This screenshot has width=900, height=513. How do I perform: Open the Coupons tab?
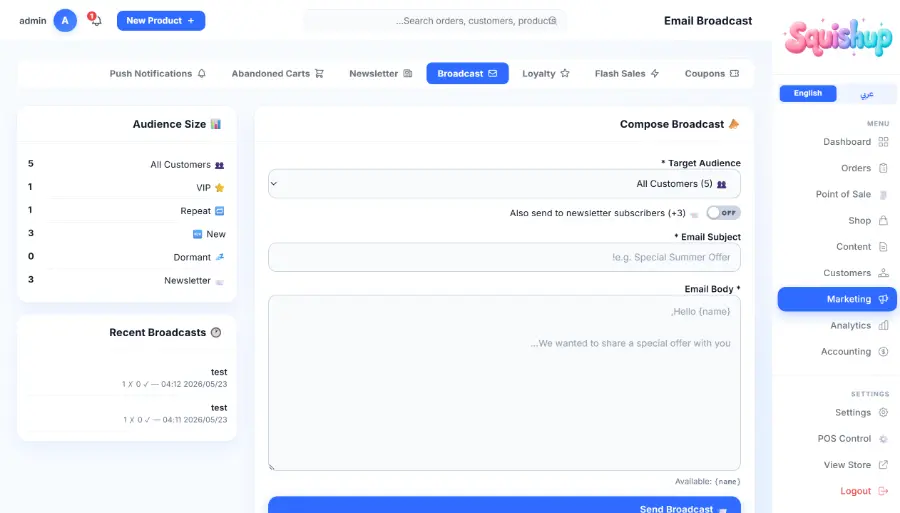712,73
